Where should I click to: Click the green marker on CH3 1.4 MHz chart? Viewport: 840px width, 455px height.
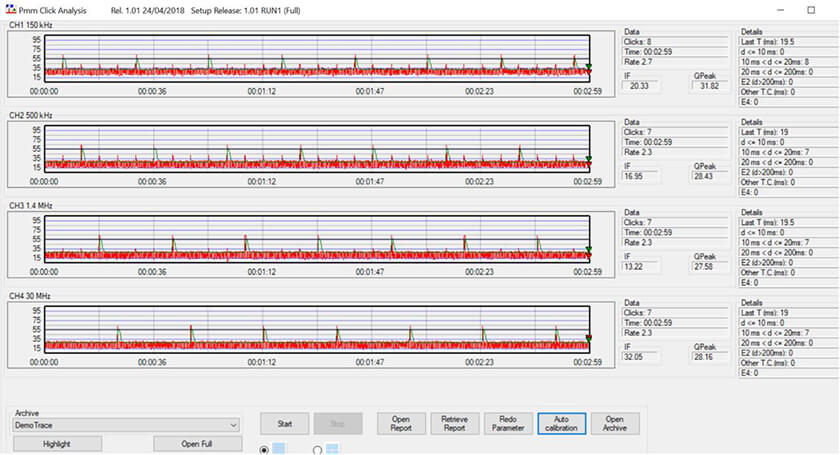tap(589, 250)
